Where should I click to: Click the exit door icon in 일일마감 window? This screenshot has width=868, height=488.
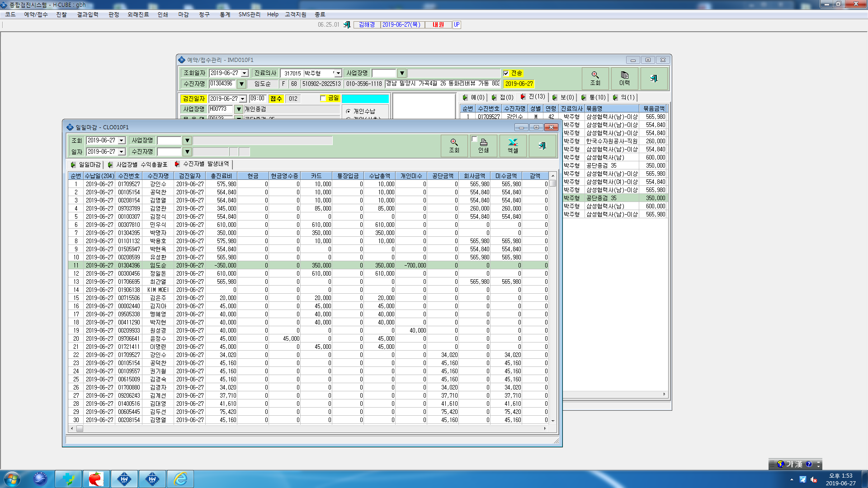click(x=542, y=145)
